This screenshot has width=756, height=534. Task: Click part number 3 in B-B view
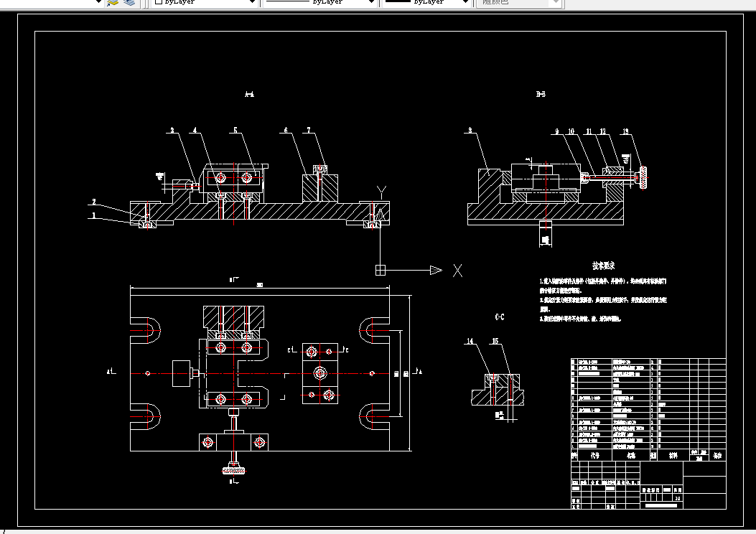[470, 130]
